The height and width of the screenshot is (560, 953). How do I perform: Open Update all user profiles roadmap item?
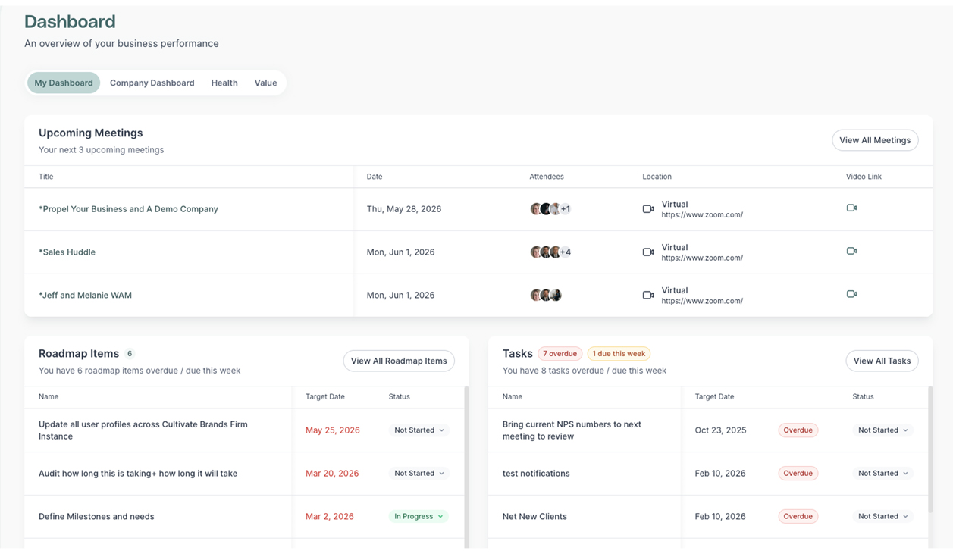pyautogui.click(x=143, y=430)
